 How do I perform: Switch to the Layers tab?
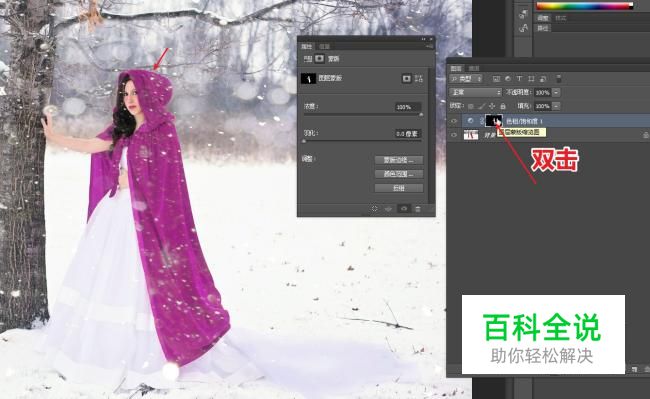coord(456,68)
